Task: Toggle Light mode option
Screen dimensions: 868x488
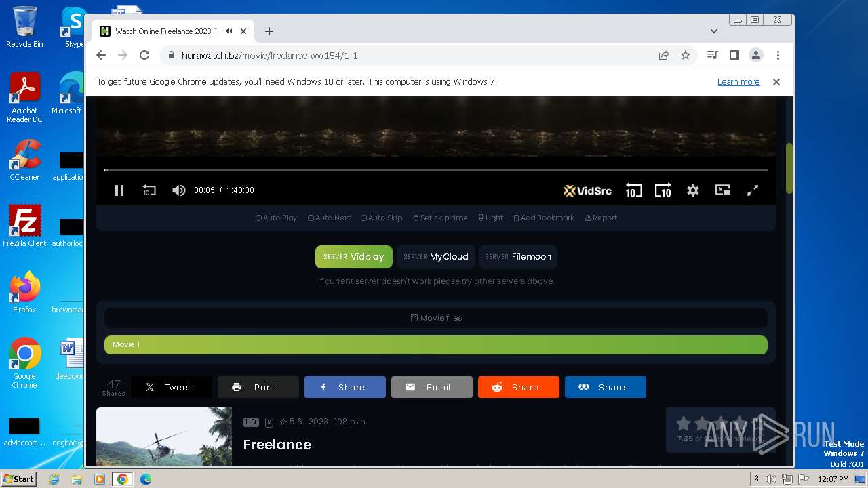Action: click(x=490, y=218)
